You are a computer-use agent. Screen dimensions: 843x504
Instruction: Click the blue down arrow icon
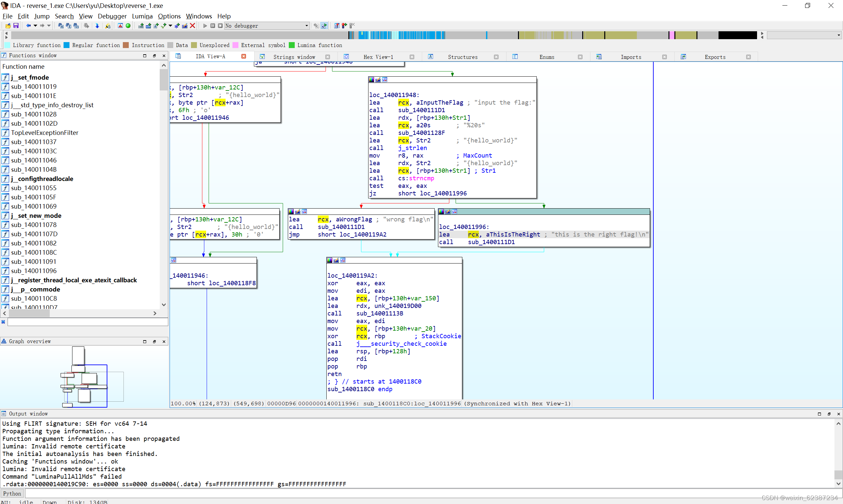(97, 26)
